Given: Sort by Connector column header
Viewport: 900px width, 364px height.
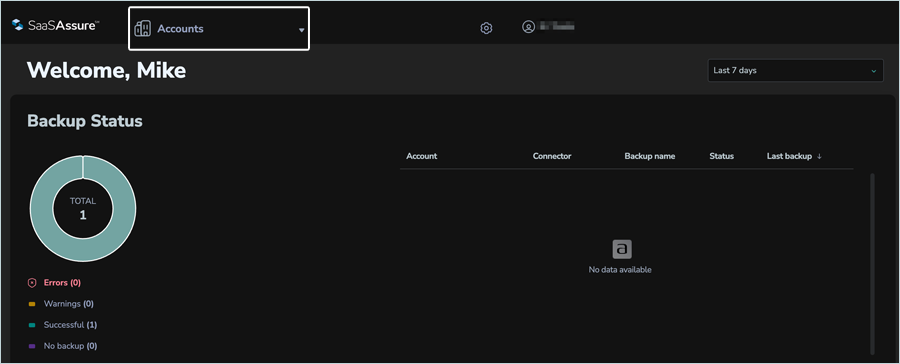Looking at the screenshot, I should coord(552,156).
